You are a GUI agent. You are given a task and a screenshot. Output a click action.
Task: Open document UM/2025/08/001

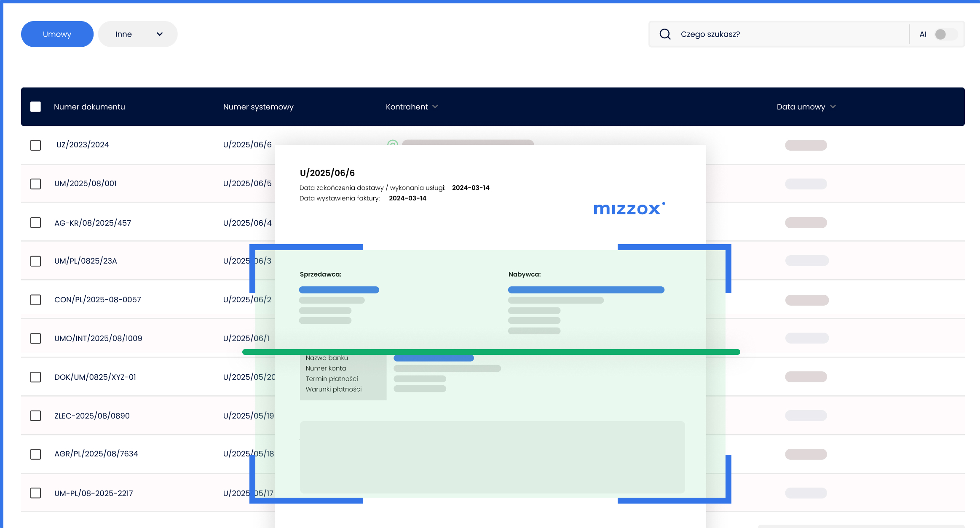pos(86,184)
